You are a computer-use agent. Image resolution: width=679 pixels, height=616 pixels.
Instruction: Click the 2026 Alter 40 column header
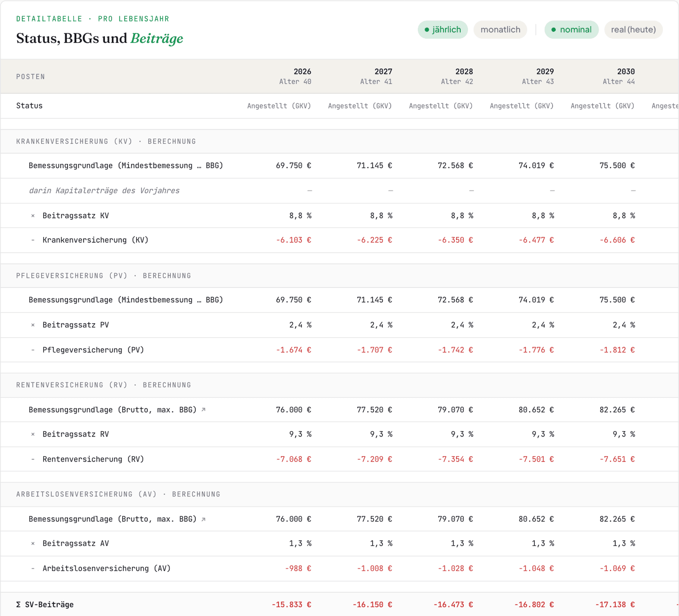pyautogui.click(x=295, y=76)
